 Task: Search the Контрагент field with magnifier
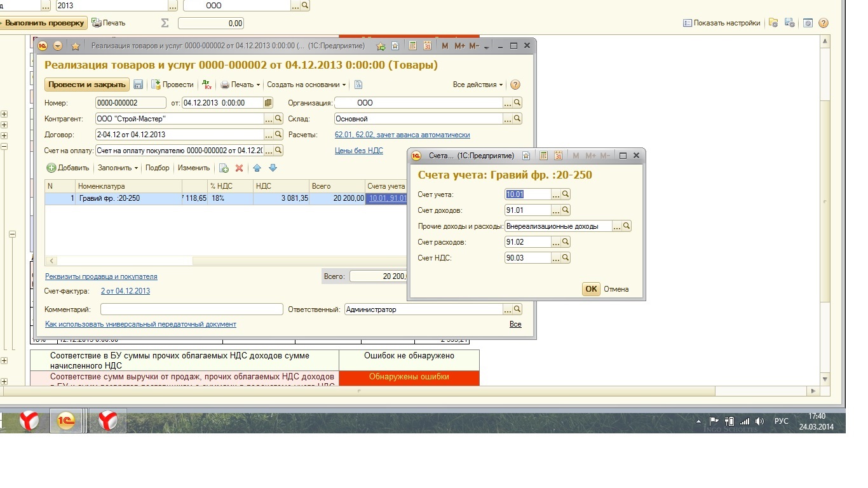[278, 119]
